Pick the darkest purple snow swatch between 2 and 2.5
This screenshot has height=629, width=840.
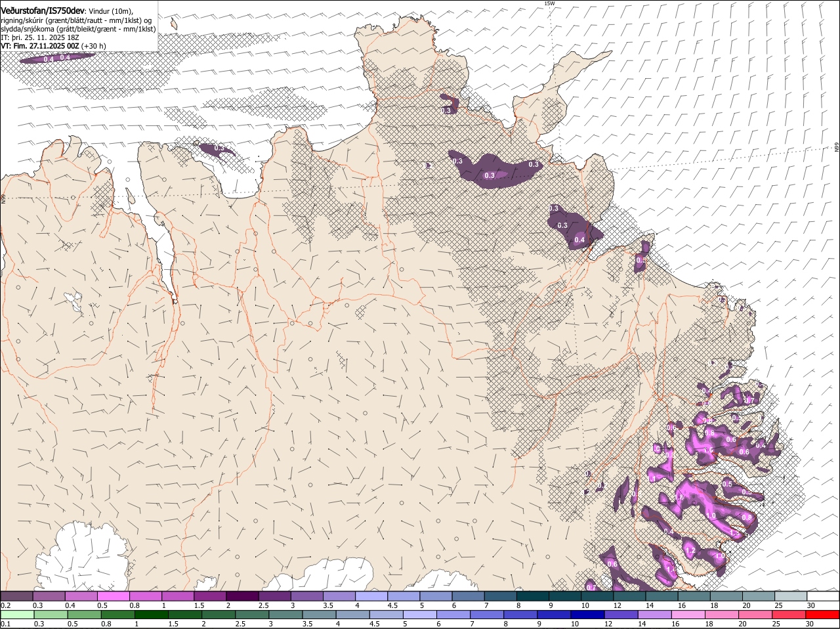tap(242, 596)
